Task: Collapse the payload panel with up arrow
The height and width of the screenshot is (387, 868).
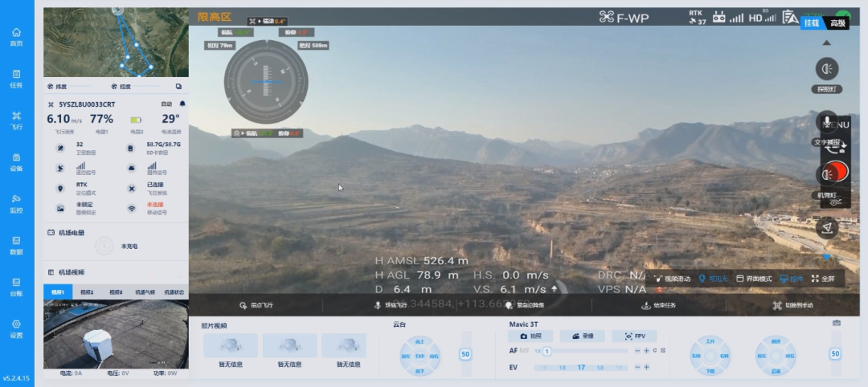Action: (827, 43)
